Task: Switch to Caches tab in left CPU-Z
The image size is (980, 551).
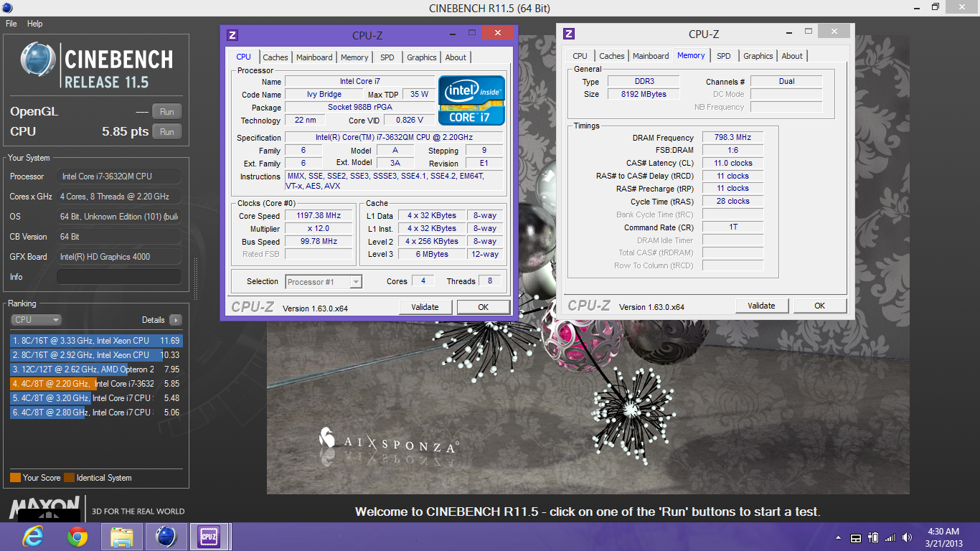Action: tap(275, 57)
